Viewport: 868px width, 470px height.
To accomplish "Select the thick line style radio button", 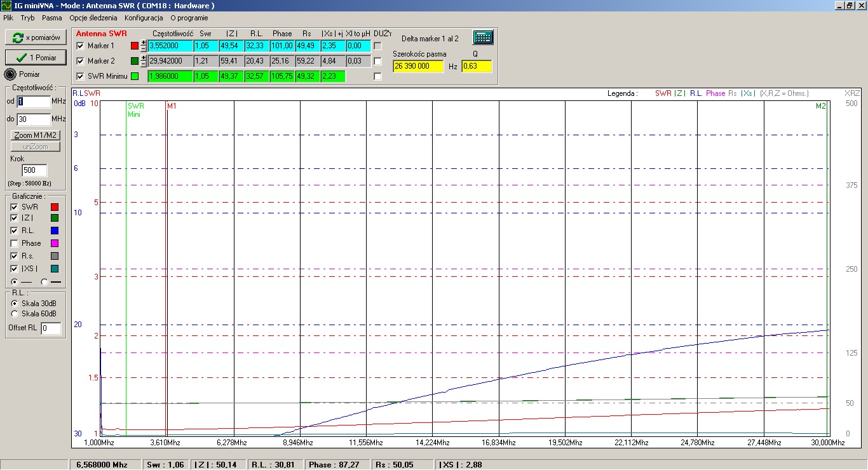I will pyautogui.click(x=44, y=281).
